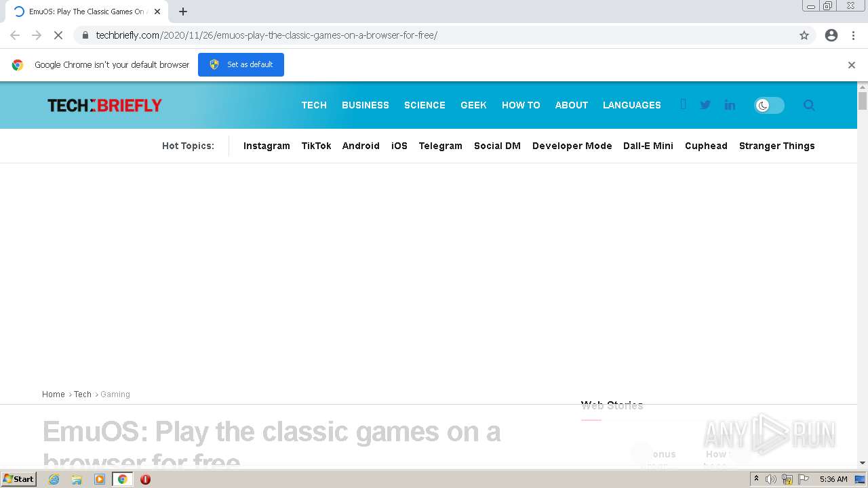
Task: Open the Developer Mode hot topic
Action: (572, 146)
